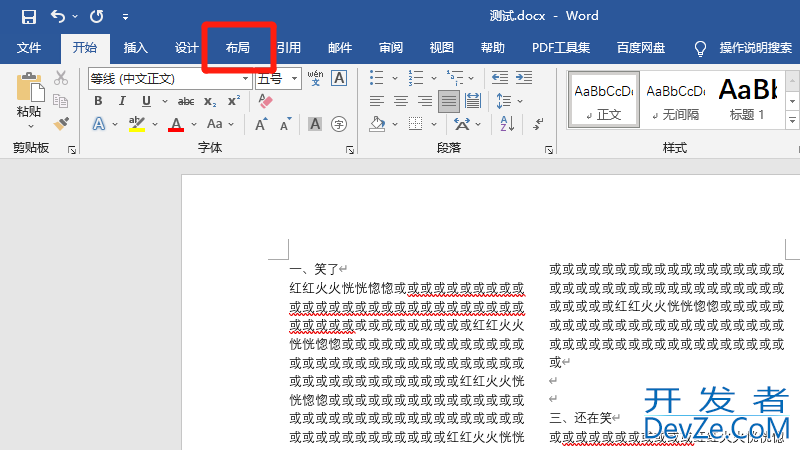Open the font name box 等线 (中文正文)
800x450 pixels.
point(170,79)
